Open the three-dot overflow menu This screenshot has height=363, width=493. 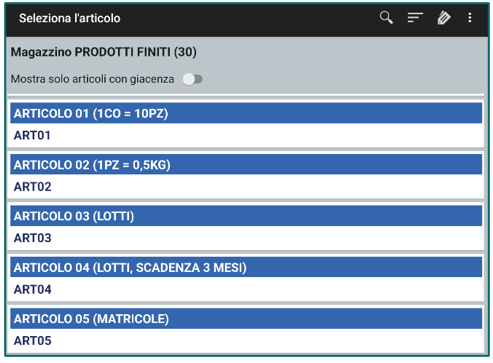coord(470,18)
